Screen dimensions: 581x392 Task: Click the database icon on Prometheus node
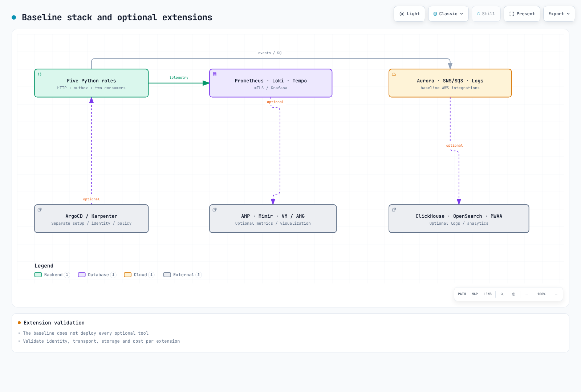215,74
